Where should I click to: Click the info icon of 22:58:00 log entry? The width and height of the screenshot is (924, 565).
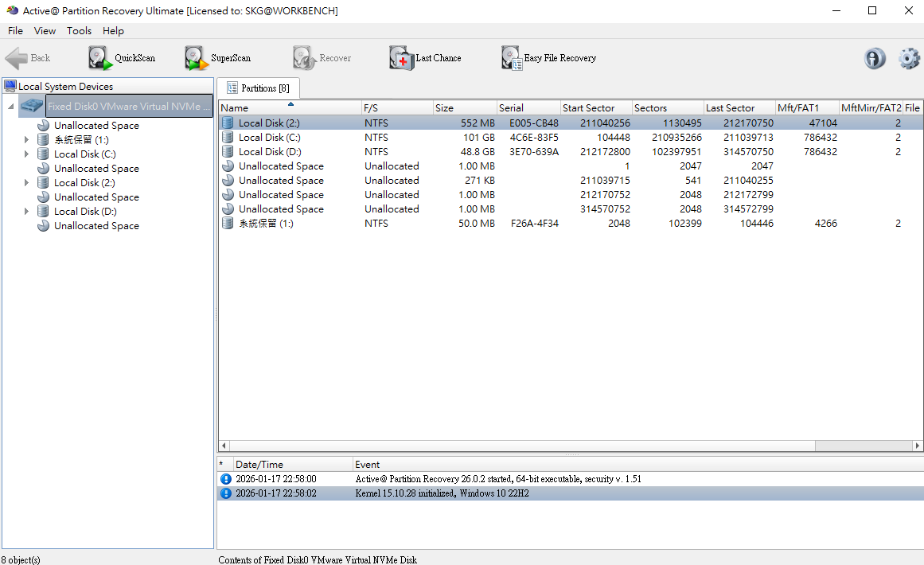click(x=226, y=479)
